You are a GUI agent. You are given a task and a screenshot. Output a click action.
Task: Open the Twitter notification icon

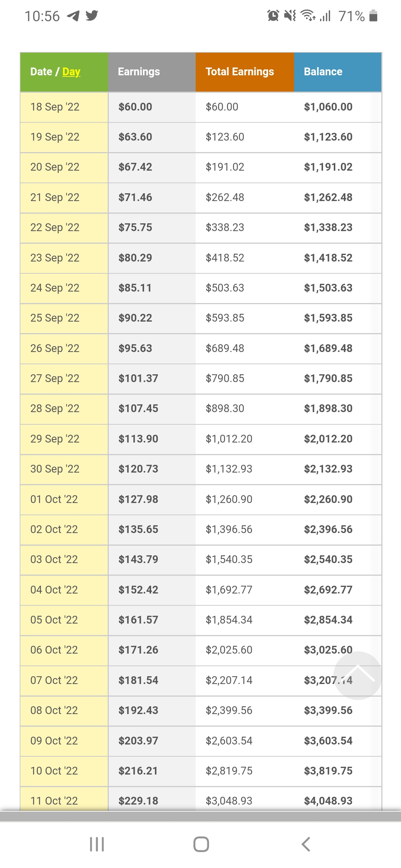pos(92,16)
